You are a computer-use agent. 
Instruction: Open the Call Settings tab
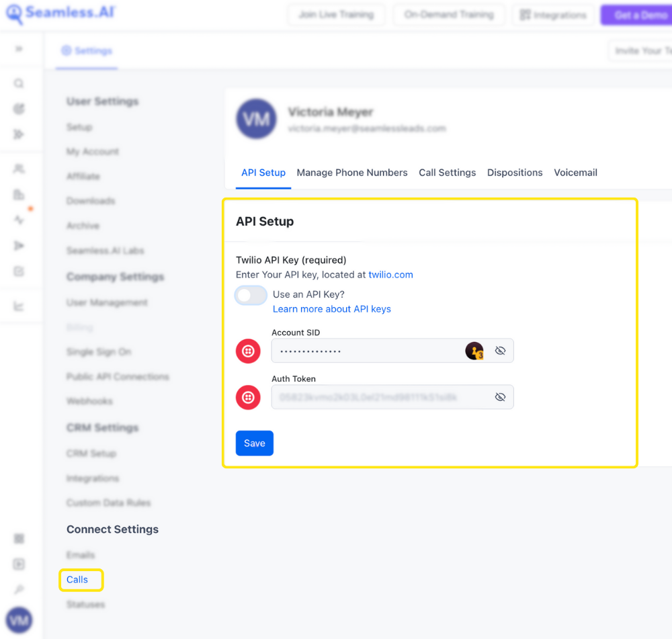pos(447,173)
